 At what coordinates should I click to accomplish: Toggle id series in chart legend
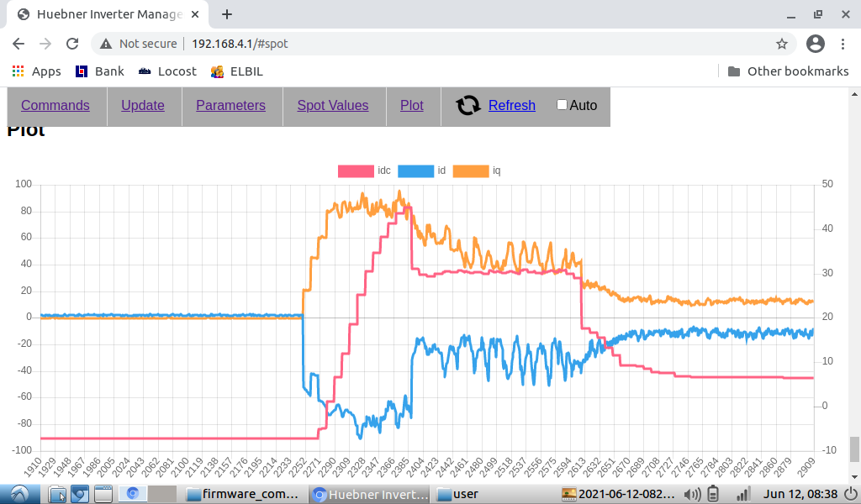pos(415,171)
